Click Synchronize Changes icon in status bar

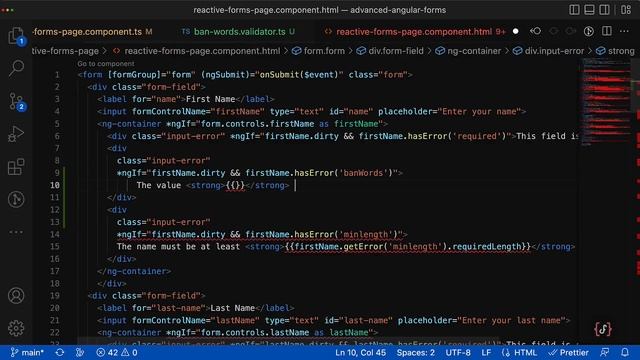60,353
